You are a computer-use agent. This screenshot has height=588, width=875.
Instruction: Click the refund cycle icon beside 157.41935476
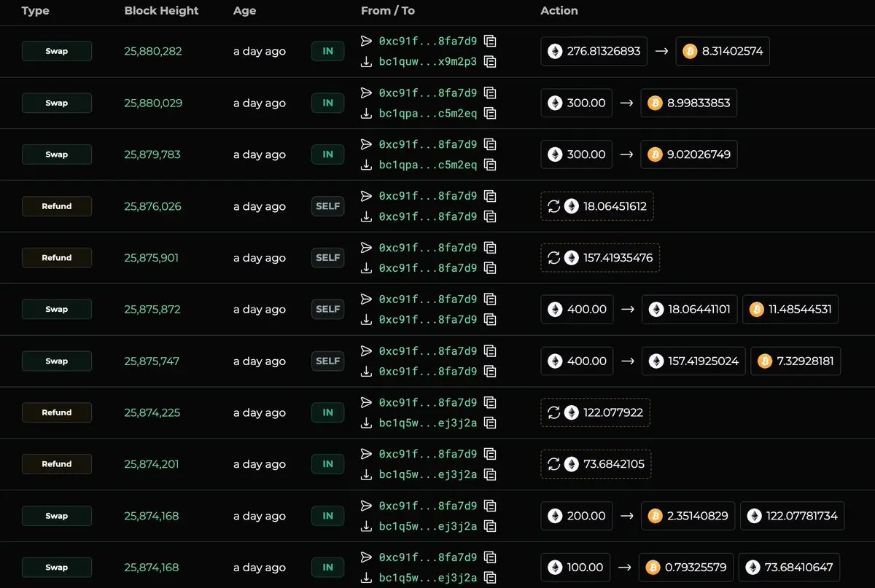pyautogui.click(x=553, y=258)
